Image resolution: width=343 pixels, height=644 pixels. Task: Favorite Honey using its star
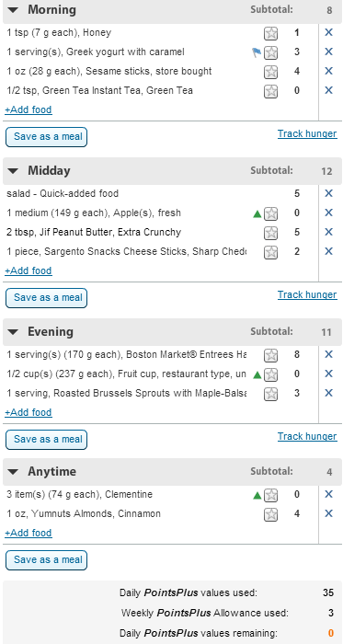[270, 33]
